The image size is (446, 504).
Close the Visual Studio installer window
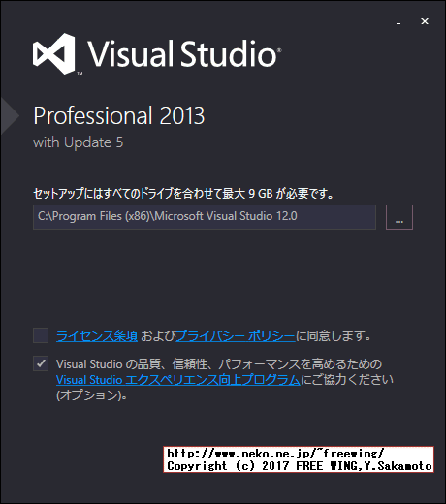tap(425, 21)
